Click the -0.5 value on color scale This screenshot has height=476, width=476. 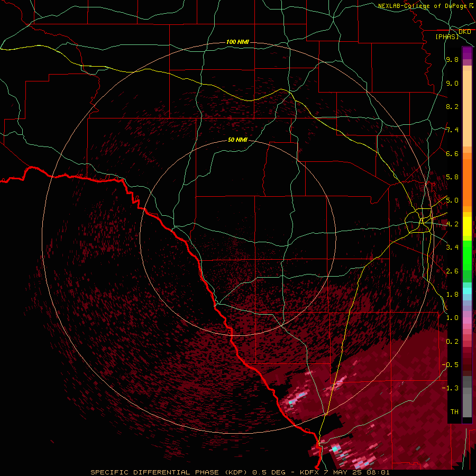click(x=450, y=365)
